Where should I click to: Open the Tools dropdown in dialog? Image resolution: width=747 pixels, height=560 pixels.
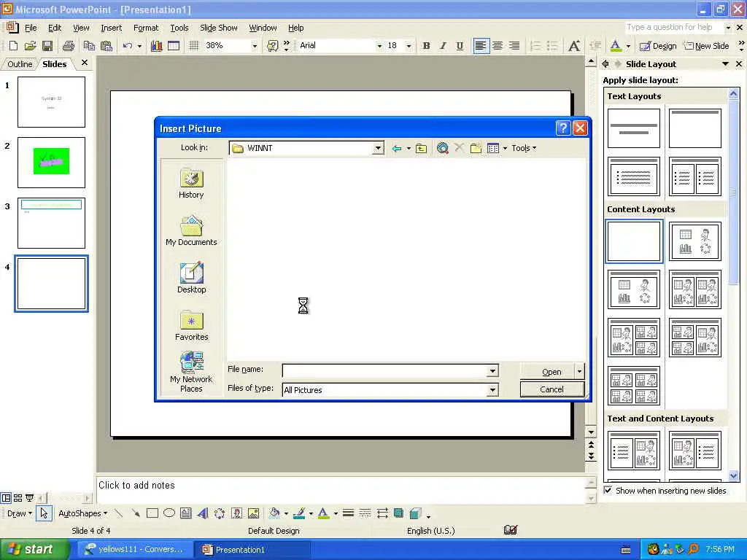(524, 148)
